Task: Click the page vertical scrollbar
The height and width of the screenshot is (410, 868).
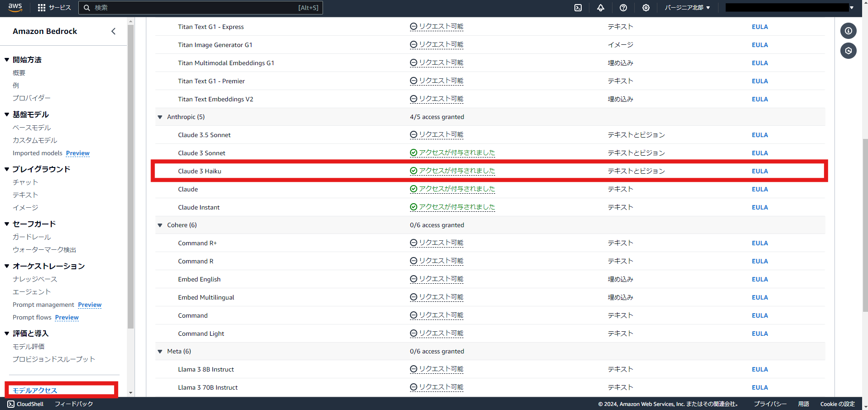Action: tap(865, 226)
